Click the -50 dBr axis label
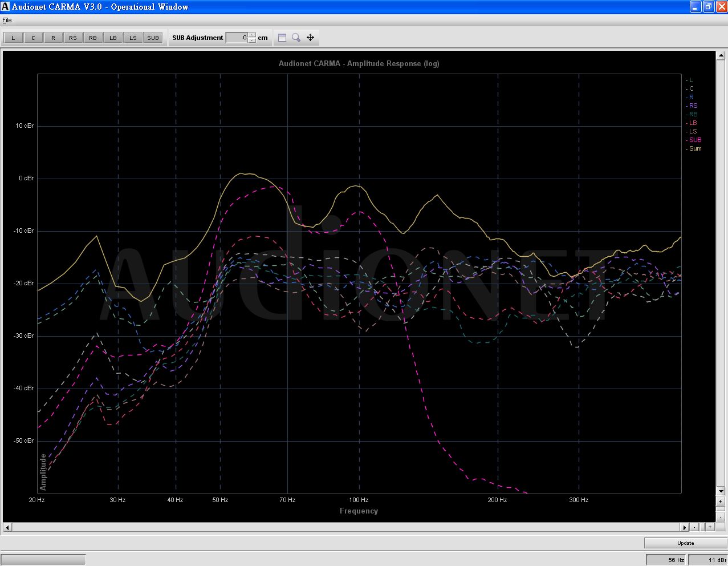Viewport: 728px width, 566px height. [x=23, y=441]
